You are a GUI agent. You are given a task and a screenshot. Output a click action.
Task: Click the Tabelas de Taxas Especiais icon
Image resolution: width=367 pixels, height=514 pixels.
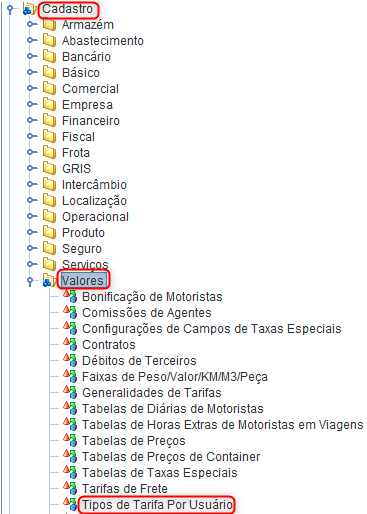pos(70,472)
